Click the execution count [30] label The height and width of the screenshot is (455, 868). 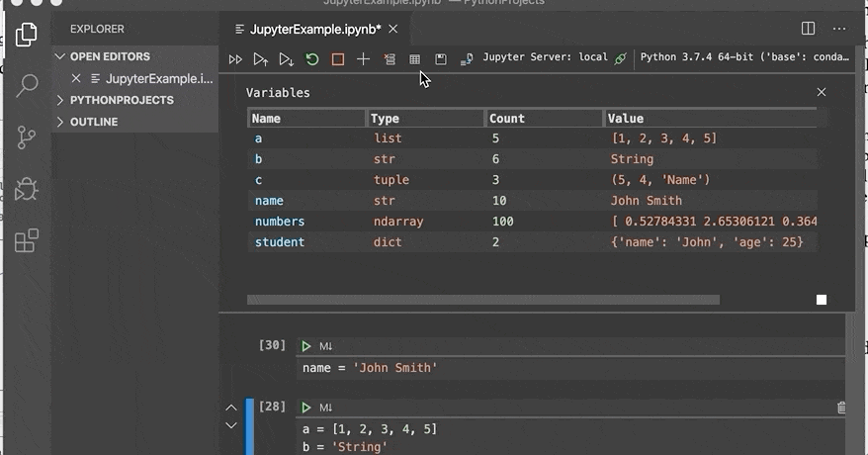pyautogui.click(x=272, y=345)
